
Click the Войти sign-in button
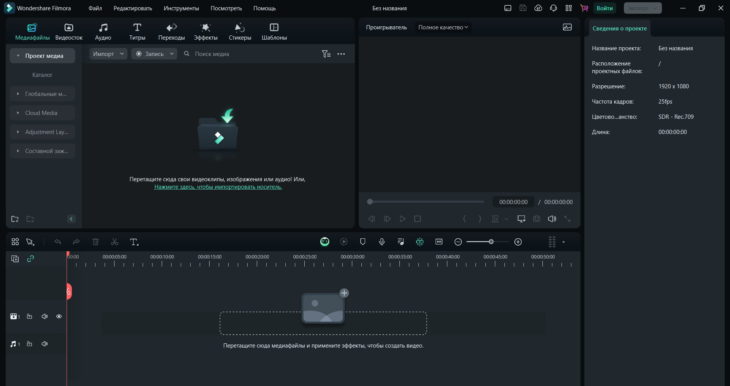(x=604, y=8)
